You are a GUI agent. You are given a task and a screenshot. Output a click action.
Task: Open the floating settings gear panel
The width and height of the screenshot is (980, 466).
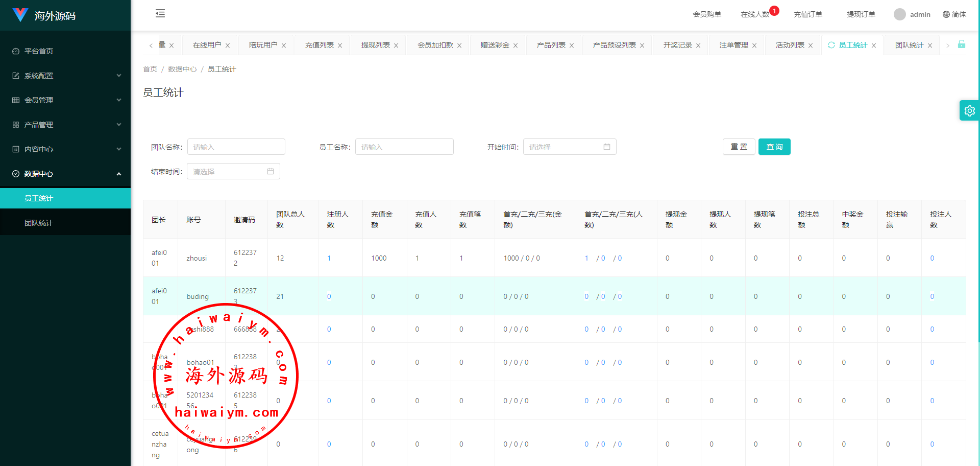(969, 110)
